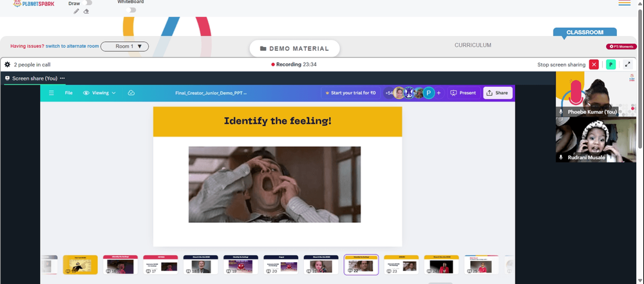The width and height of the screenshot is (644, 284).
Task: Click Phoebe Kumar's microphone icon
Action: click(x=561, y=112)
